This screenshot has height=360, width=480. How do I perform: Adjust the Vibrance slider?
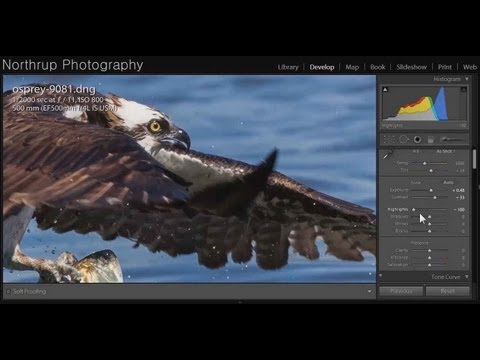coord(430,258)
